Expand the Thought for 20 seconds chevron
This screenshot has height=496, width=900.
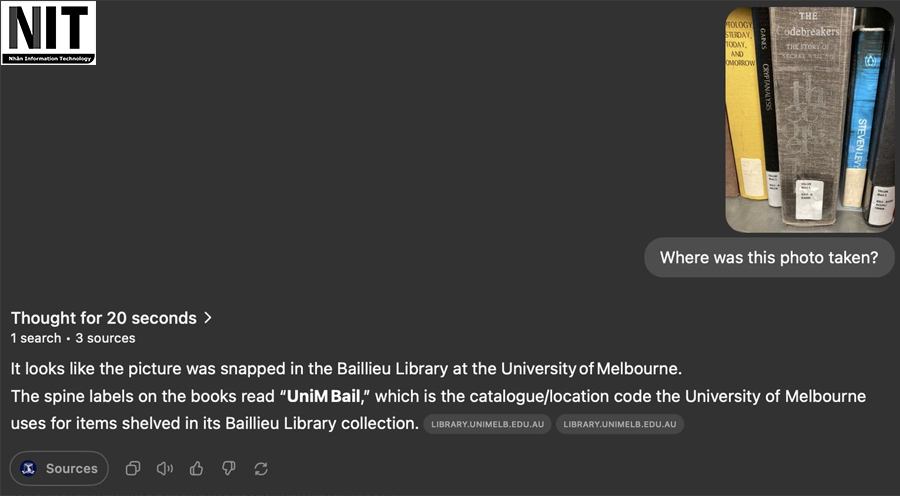(208, 317)
